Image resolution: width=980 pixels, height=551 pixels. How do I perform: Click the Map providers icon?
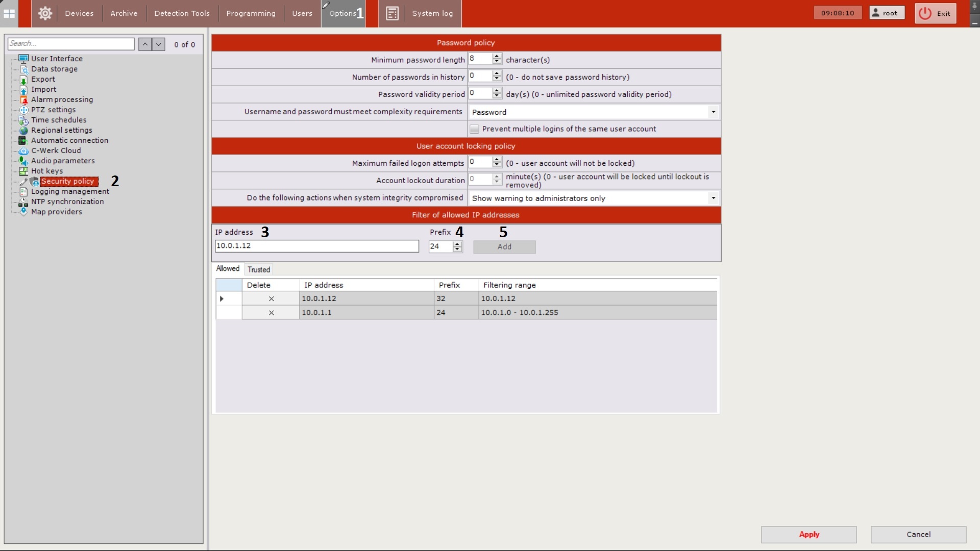pyautogui.click(x=23, y=211)
